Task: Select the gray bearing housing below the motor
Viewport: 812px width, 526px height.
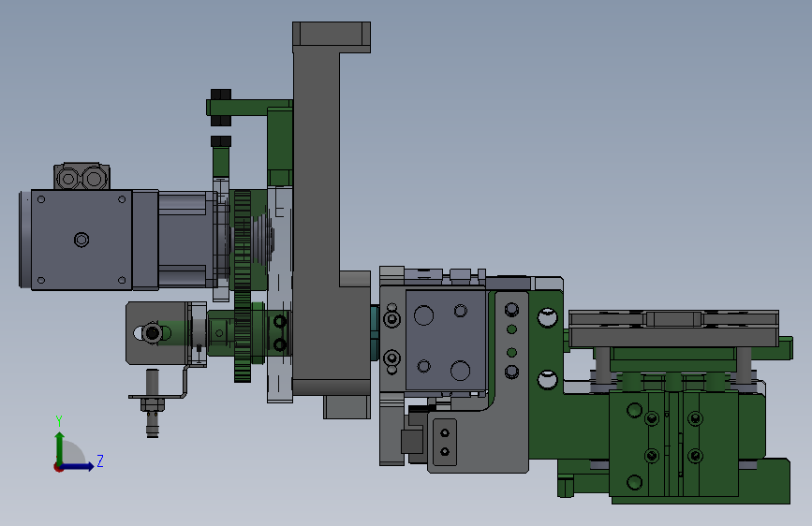Action: tap(157, 333)
